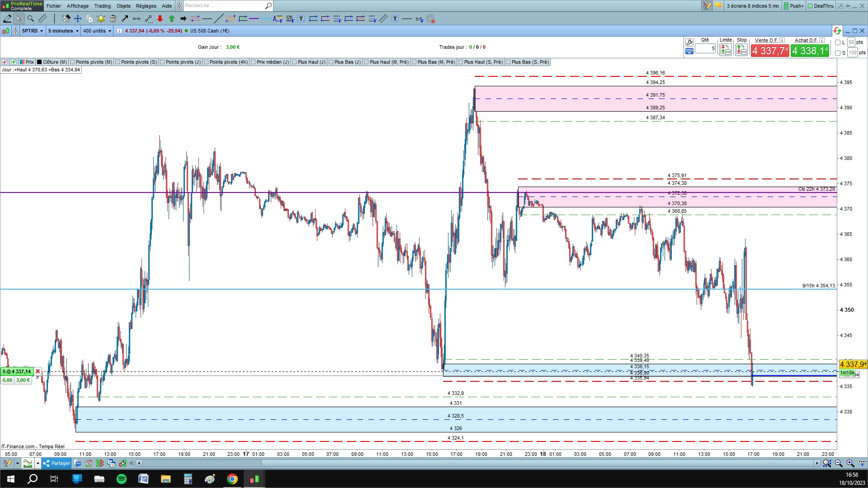
Task: Open the SPTRD dropdown
Action: click(x=33, y=31)
